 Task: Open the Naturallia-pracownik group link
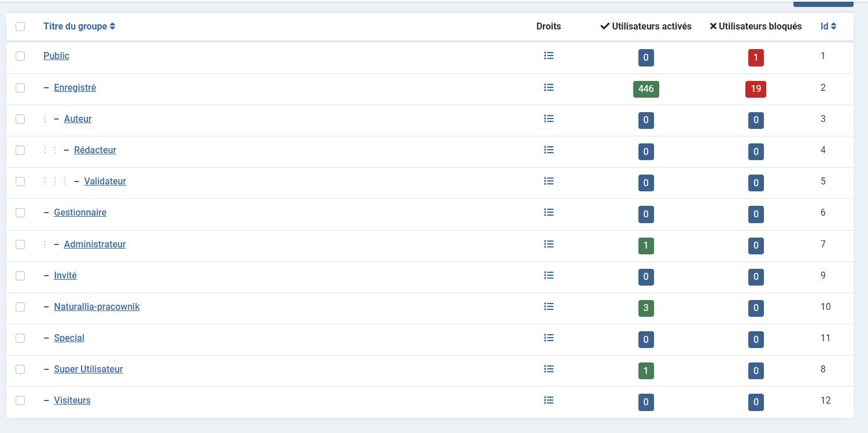(x=97, y=306)
